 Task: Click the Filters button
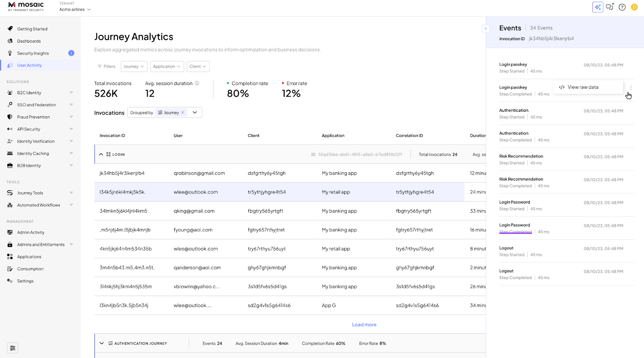click(x=106, y=66)
